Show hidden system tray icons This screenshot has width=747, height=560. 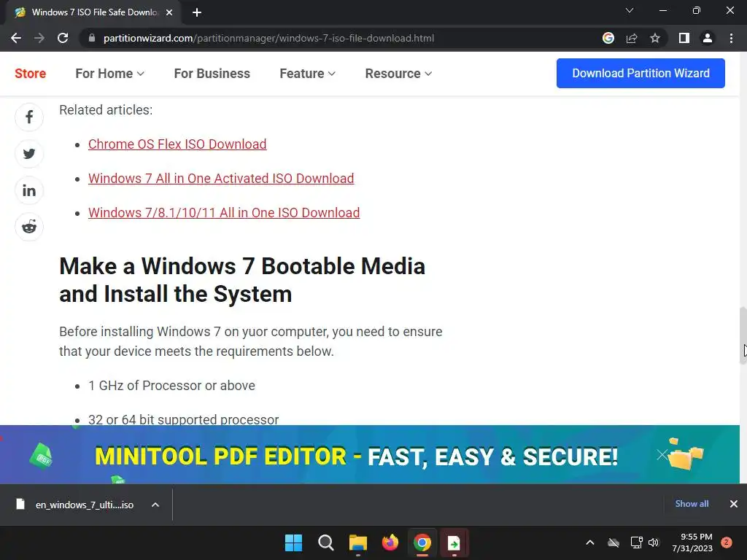tap(589, 542)
